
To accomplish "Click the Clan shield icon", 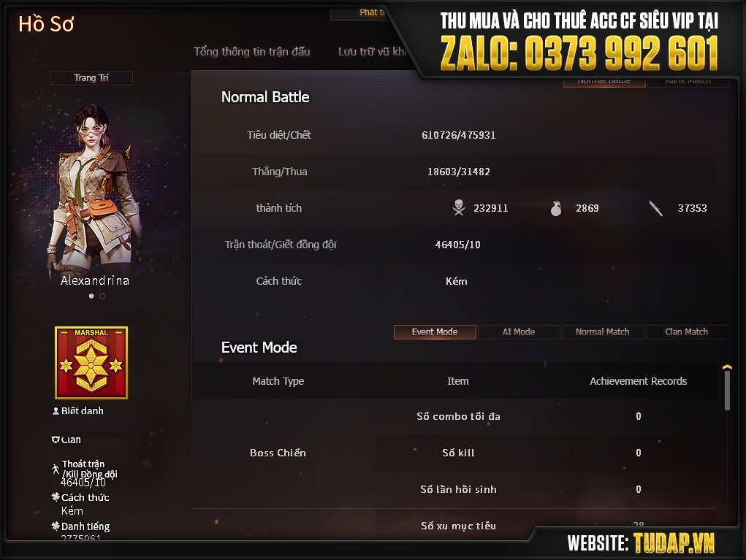I will click(x=56, y=440).
